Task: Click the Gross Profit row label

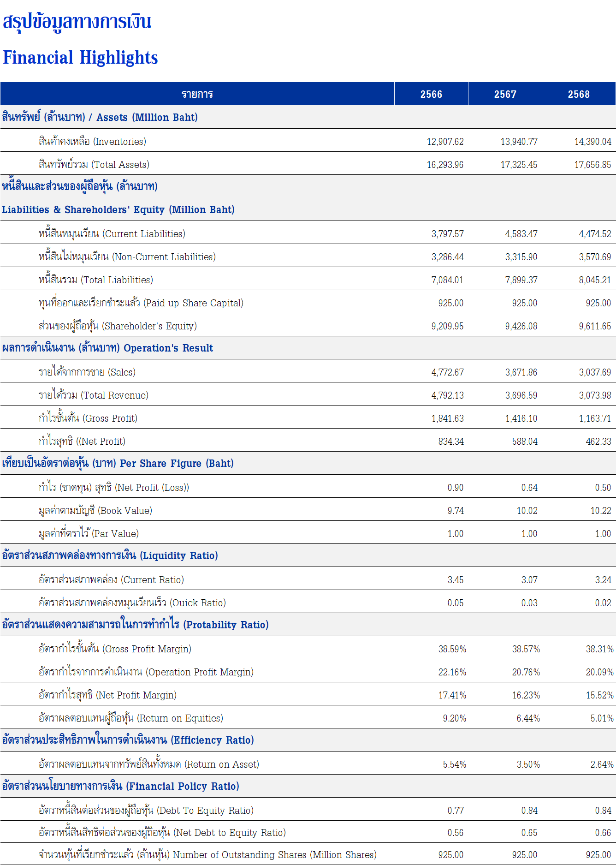Action: (x=88, y=418)
